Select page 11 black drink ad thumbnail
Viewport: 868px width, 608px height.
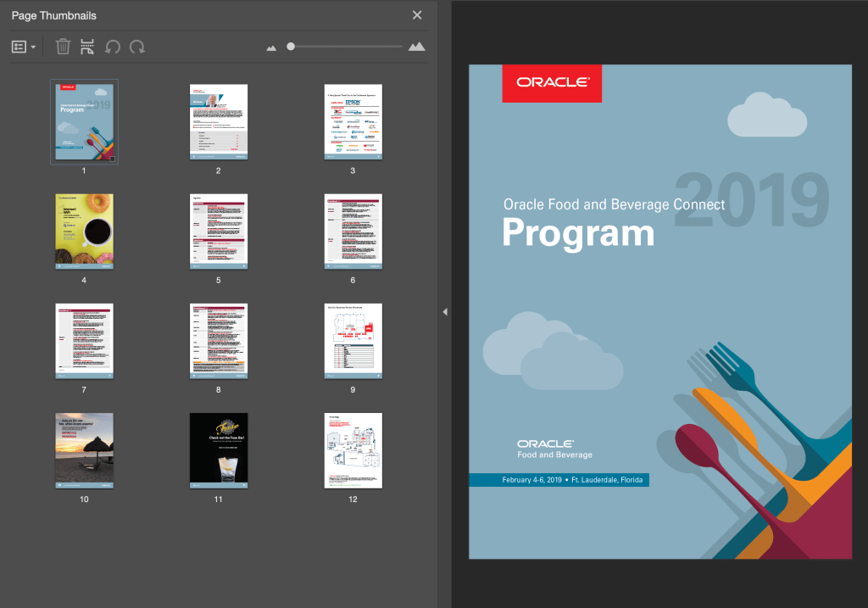[218, 449]
